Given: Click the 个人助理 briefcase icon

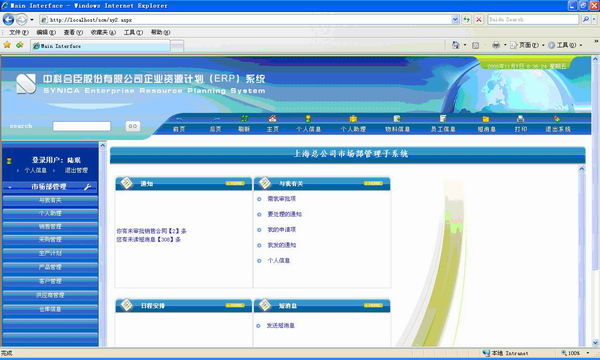Looking at the screenshot, I should coord(353,119).
